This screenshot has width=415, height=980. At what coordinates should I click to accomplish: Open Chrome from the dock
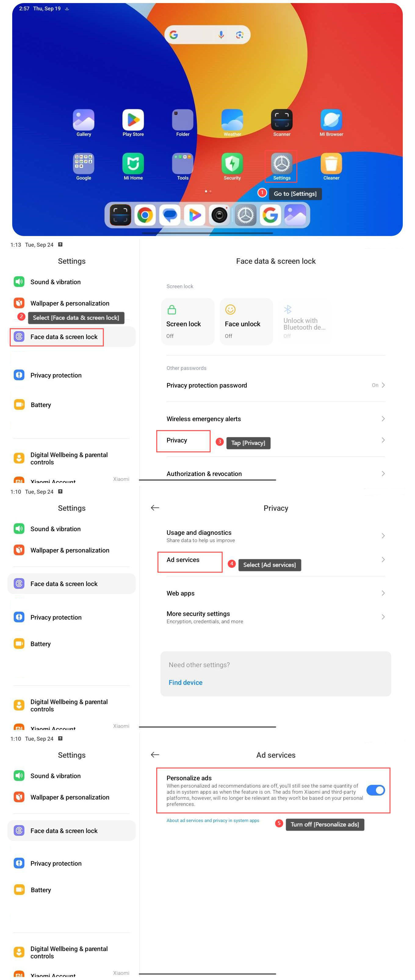click(x=145, y=215)
